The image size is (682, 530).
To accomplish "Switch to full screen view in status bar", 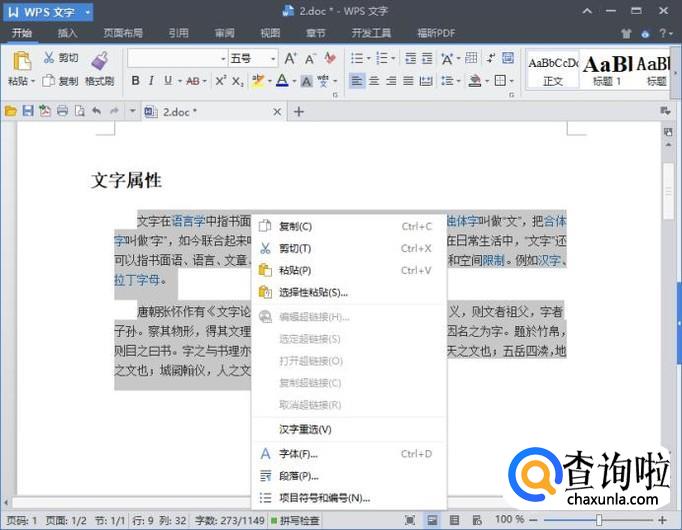I will click(x=410, y=520).
